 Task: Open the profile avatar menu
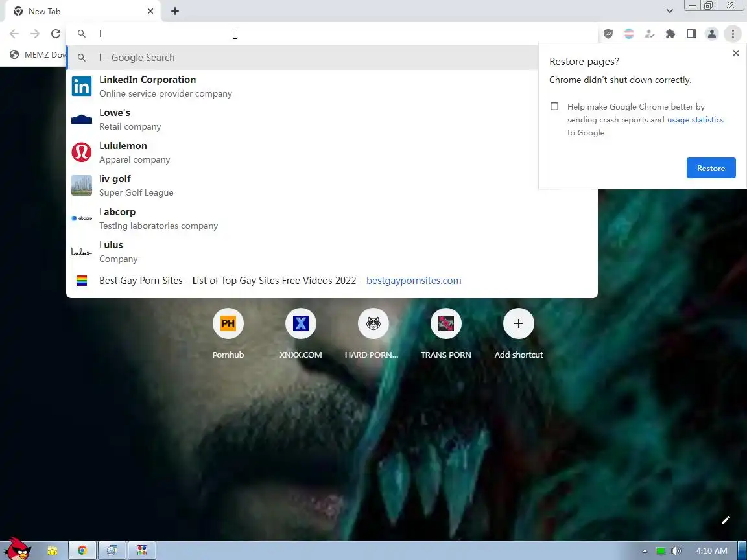712,33
